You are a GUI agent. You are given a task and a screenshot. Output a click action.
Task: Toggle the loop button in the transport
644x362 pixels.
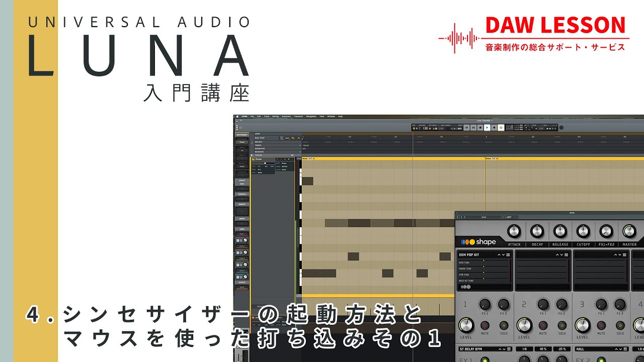[501, 128]
